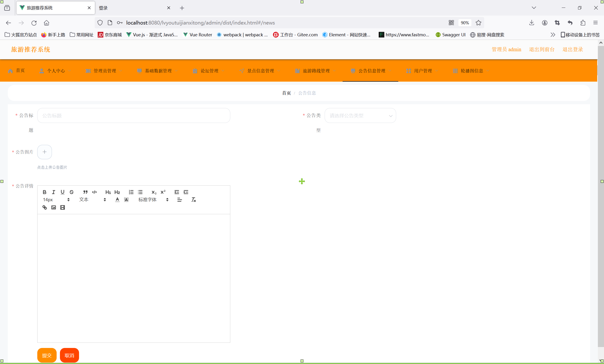Toggle H1 heading style
The width and height of the screenshot is (604, 364).
pos(108,192)
